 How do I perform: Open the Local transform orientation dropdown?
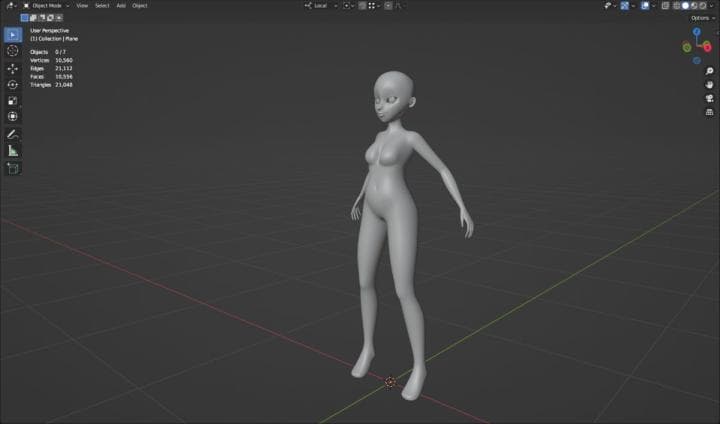[320, 5]
